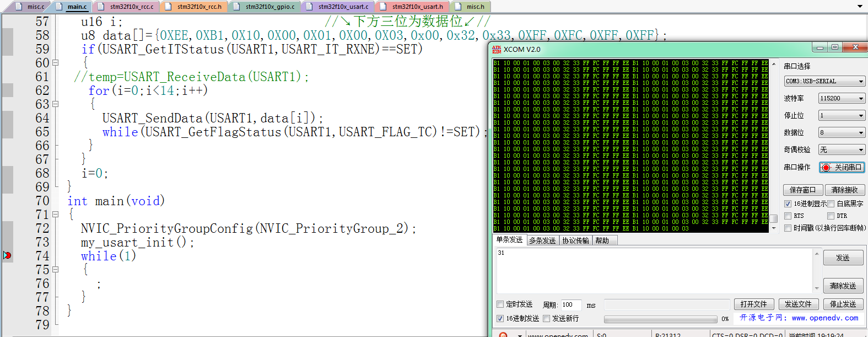Enable the 发送新行 send newline checkbox
The image size is (868, 337).
coord(546,319)
